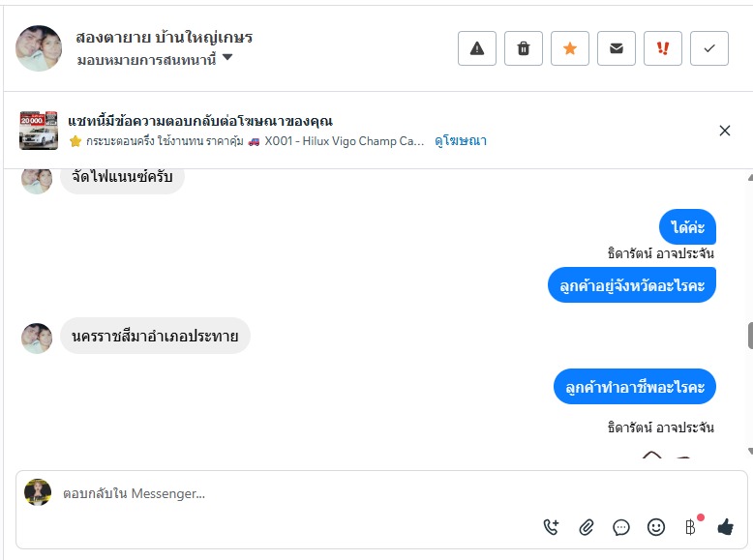Viewport: 753px width, 560px height.
Task: Expand the มอบหมายการสนทนานี้ dropdown
Action: tap(227, 58)
